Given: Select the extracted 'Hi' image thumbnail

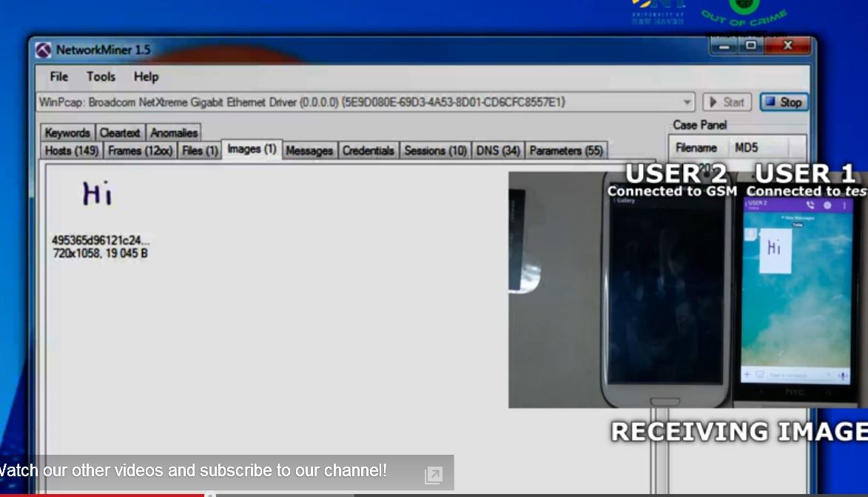Looking at the screenshot, I should [97, 194].
